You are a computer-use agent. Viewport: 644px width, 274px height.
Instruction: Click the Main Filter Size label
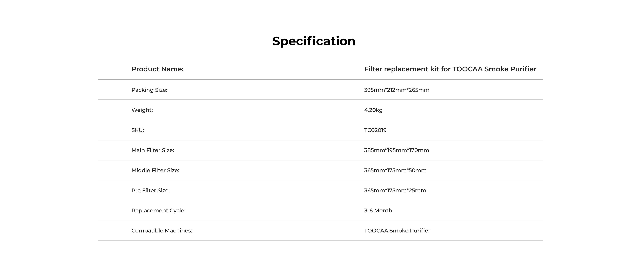(x=153, y=150)
